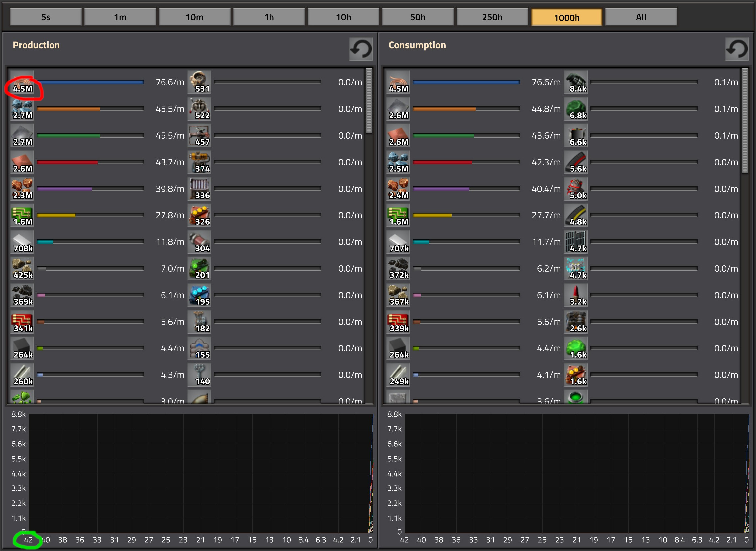Reset the Consumption statistics panel
The width and height of the screenshot is (756, 551).
(737, 49)
